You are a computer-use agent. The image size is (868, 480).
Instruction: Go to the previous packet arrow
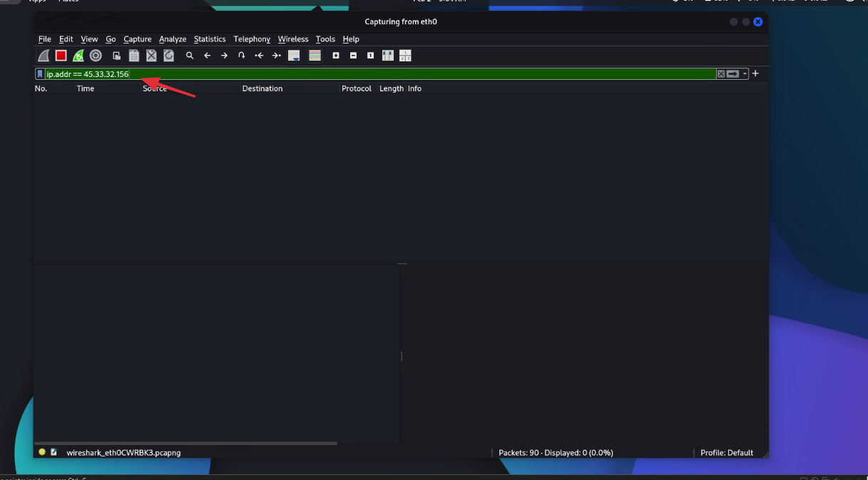point(208,56)
